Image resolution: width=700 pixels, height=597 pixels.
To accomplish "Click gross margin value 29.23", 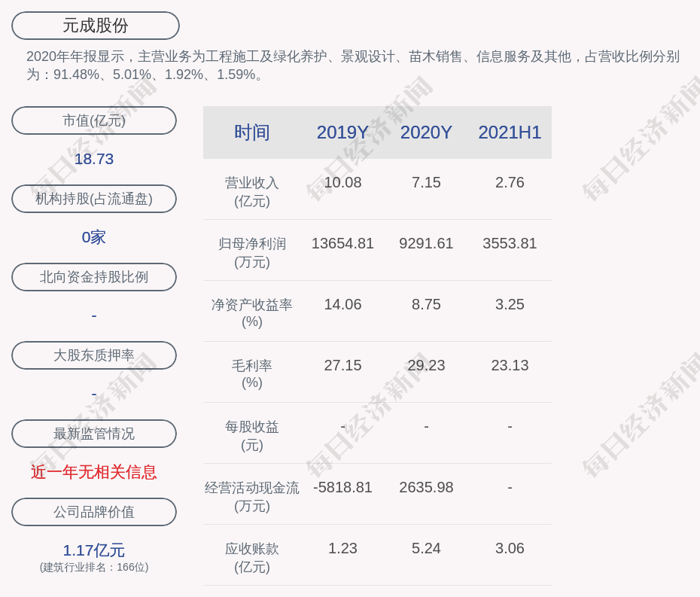I will pyautogui.click(x=426, y=365).
